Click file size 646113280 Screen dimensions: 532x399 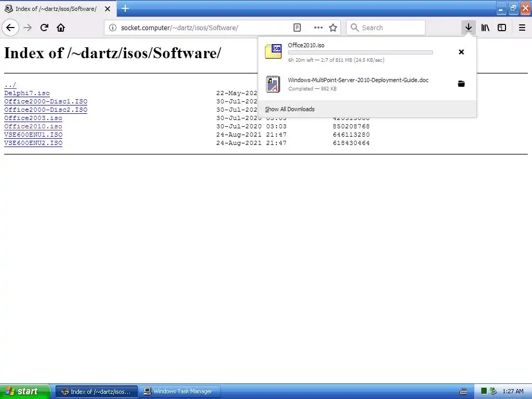[x=351, y=135]
